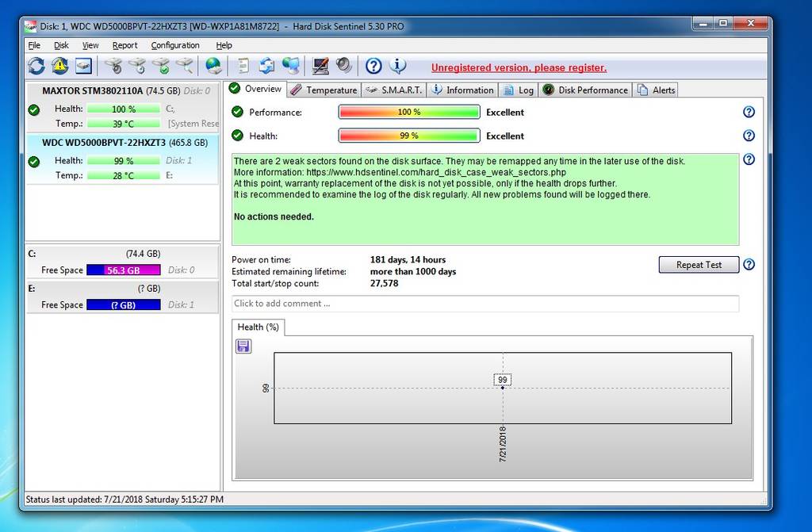Click the globe over disk toolbar icon

213,66
